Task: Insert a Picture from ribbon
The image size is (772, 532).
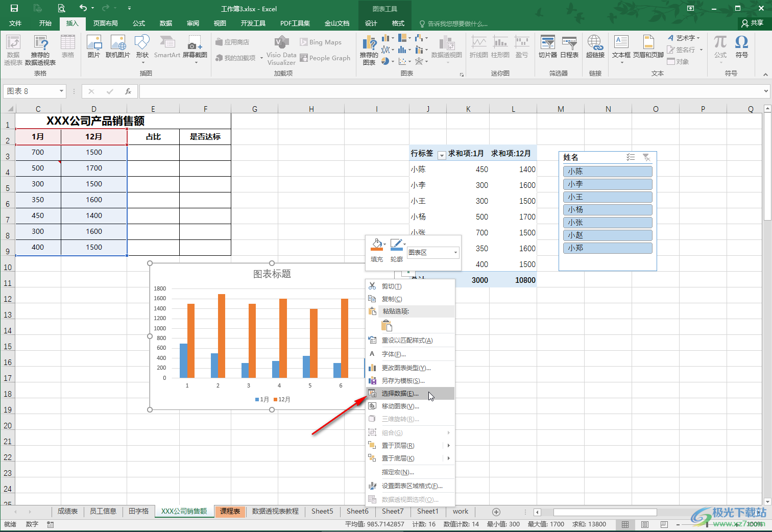Action: click(94, 47)
